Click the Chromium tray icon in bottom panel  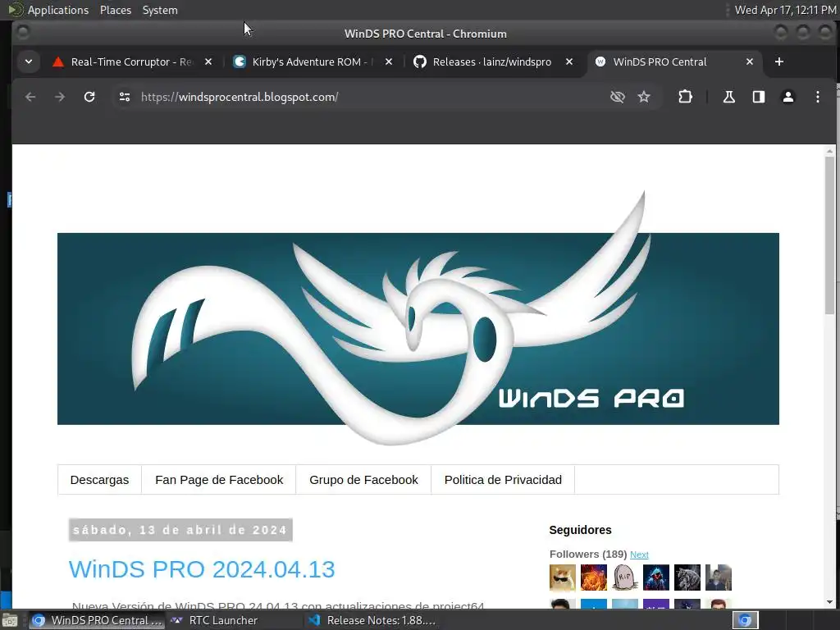745,620
